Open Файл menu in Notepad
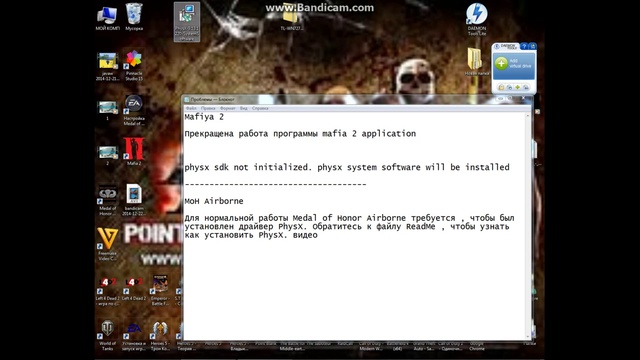Image resolution: width=640 pixels, height=360 pixels. pos(191,109)
